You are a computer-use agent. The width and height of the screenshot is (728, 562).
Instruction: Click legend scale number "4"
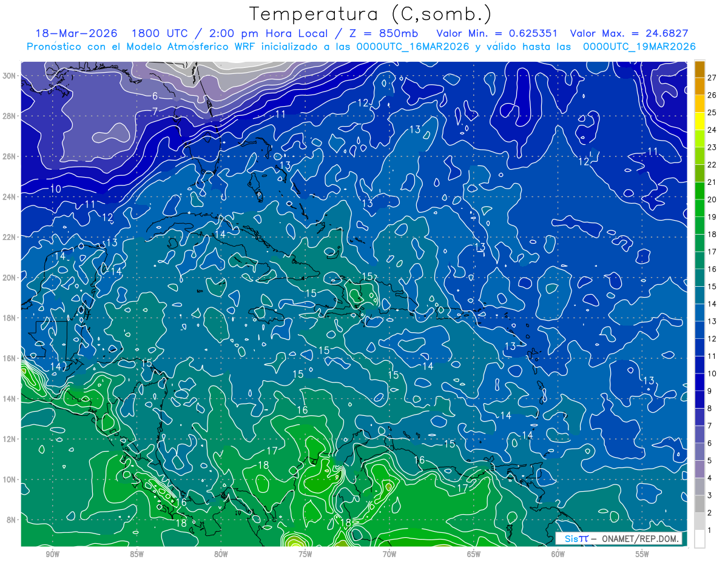710,478
